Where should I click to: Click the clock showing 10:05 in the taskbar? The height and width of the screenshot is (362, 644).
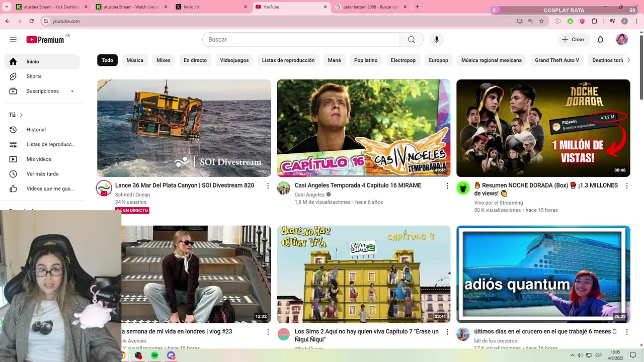[x=616, y=355]
